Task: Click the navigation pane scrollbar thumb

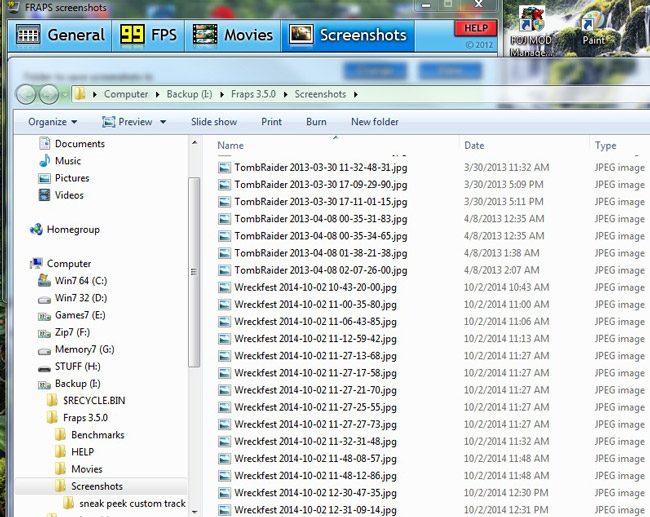Action: tap(194, 272)
